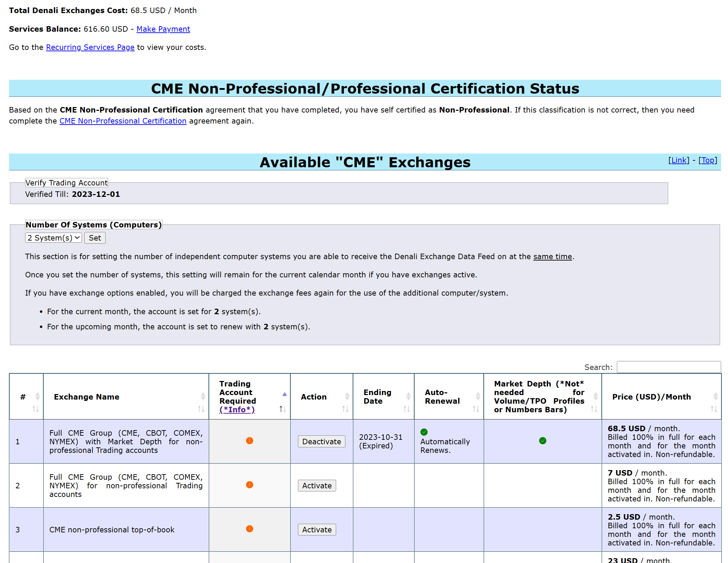Click orange trading account indicator in row 2
Image resolution: width=728 pixels, height=563 pixels.
pos(249,485)
